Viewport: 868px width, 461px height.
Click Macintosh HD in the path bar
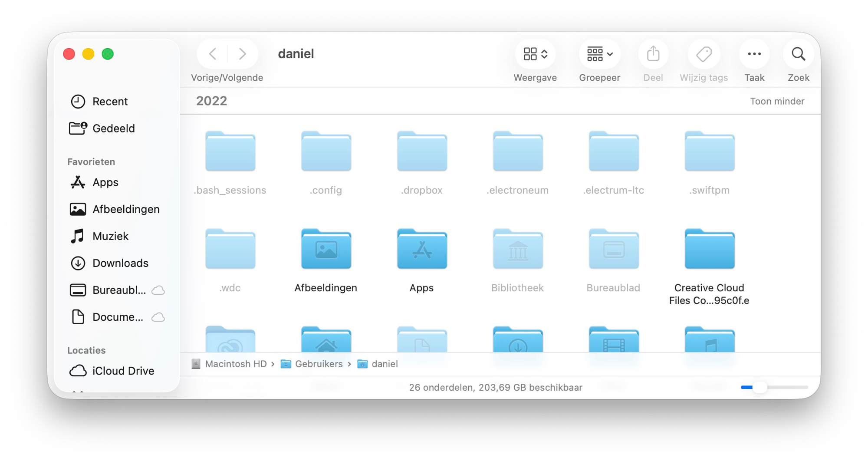pos(235,364)
